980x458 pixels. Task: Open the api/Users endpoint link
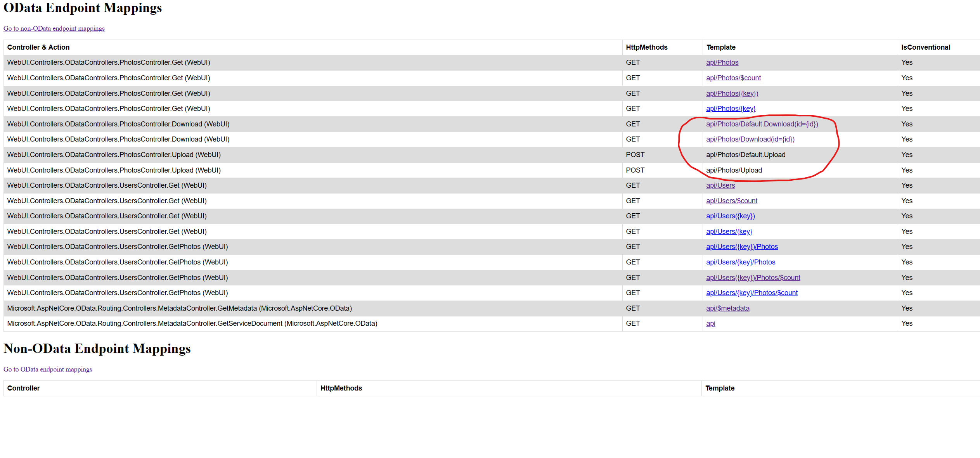point(720,185)
